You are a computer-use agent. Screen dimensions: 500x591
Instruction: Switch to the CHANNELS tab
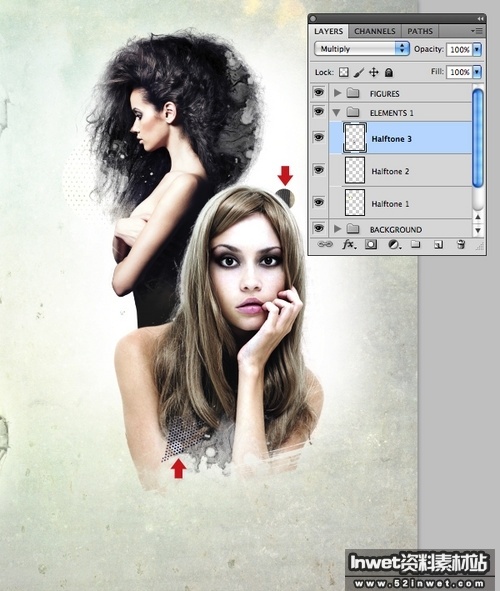click(x=375, y=31)
